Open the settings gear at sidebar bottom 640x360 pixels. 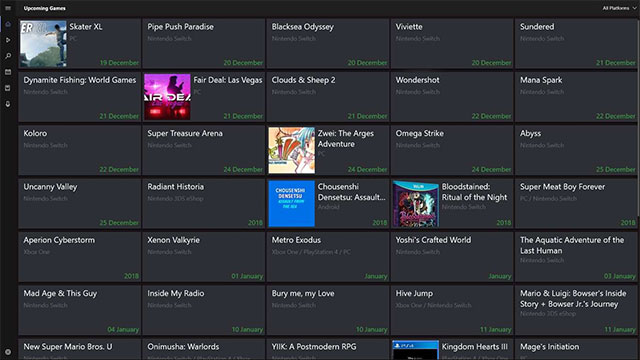point(8,352)
